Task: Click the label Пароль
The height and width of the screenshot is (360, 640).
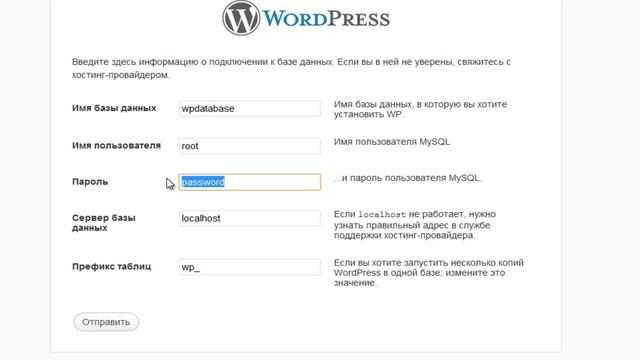Action: [x=90, y=182]
